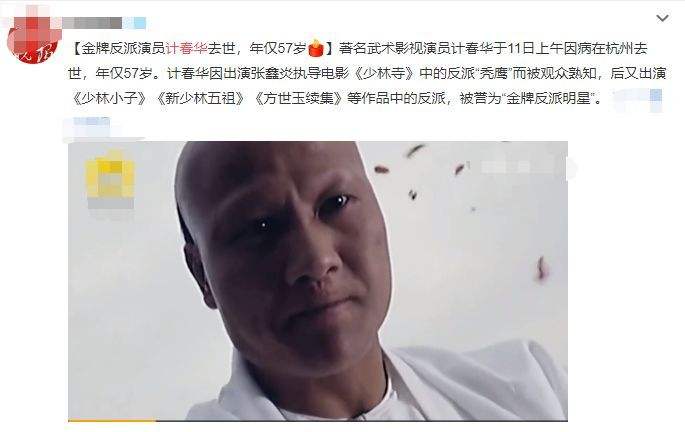
Task: Open the post options chevron menu
Action: (x=662, y=18)
